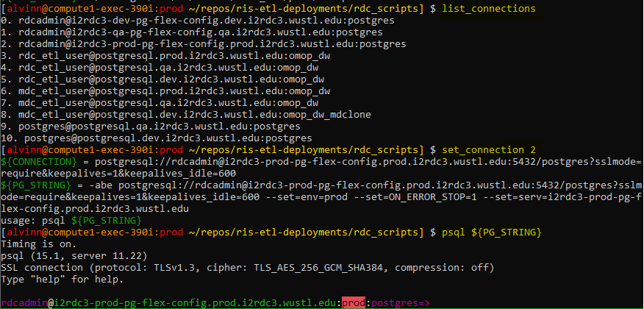Select connection row 1 rdcadmin qa-pg-flex-config
Image resolution: width=644 pixels, height=309 pixels.
[192, 32]
